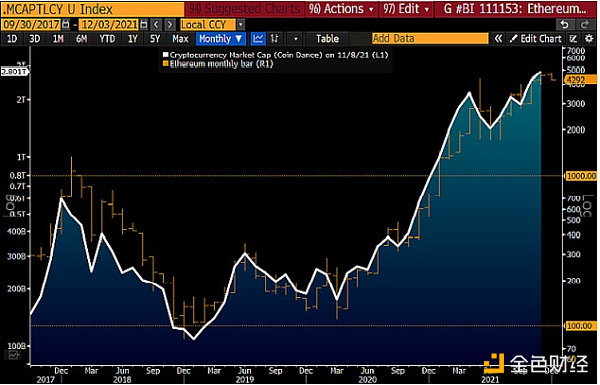
Task: Click the annotate pencil box icon
Action: pyautogui.click(x=573, y=39)
